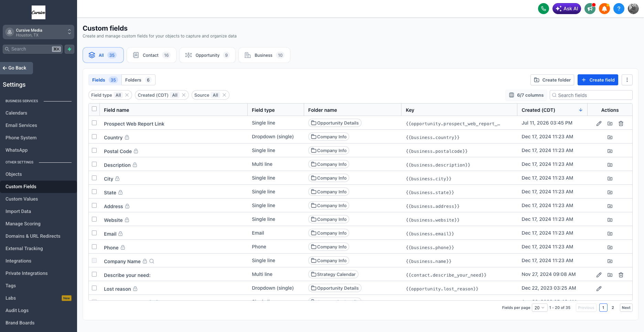Screen dimensions: 644x332
Task: Focus the Search fields input
Action: pyautogui.click(x=591, y=95)
